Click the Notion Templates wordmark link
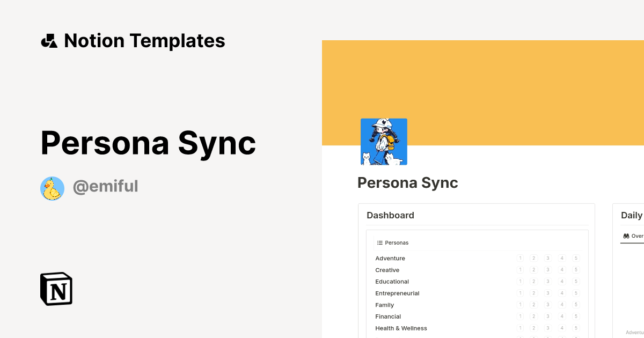Screen dimensions: 644x338 tap(145, 40)
